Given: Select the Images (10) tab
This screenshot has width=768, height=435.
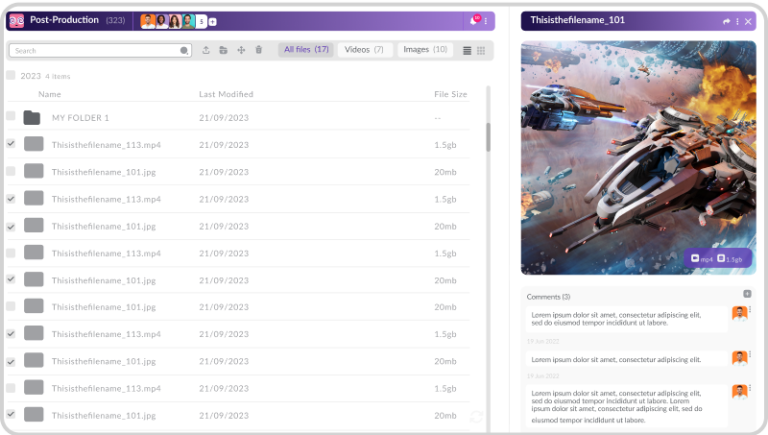Looking at the screenshot, I should [x=425, y=50].
